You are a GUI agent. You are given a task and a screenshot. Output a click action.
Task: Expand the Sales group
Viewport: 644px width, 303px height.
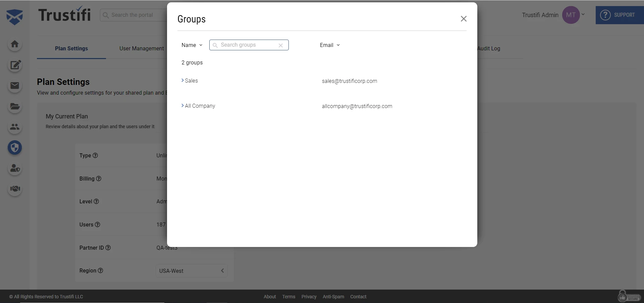(x=183, y=81)
